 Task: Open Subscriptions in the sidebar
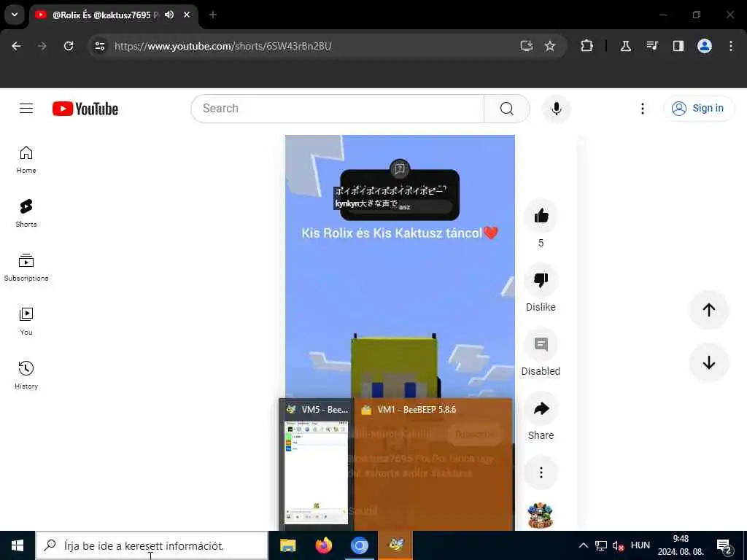[x=26, y=267]
